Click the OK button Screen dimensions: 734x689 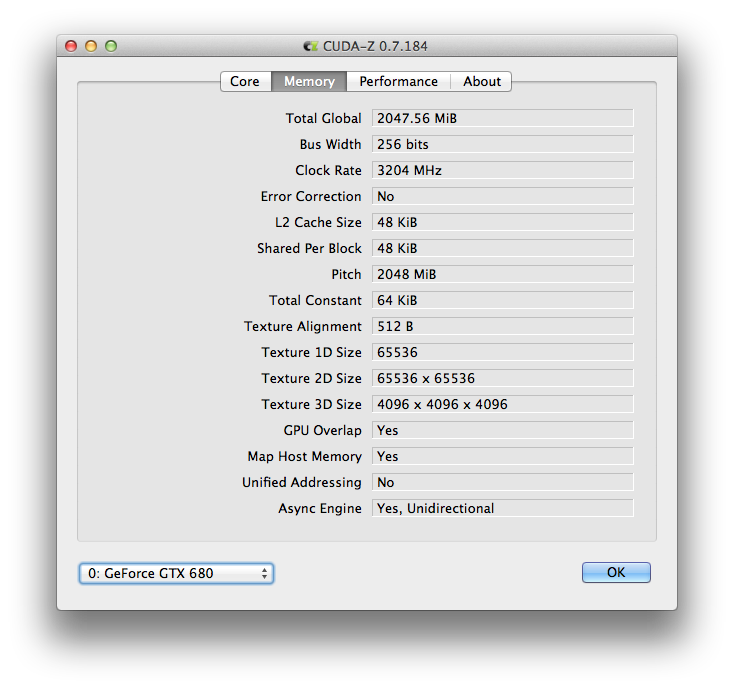pyautogui.click(x=616, y=572)
